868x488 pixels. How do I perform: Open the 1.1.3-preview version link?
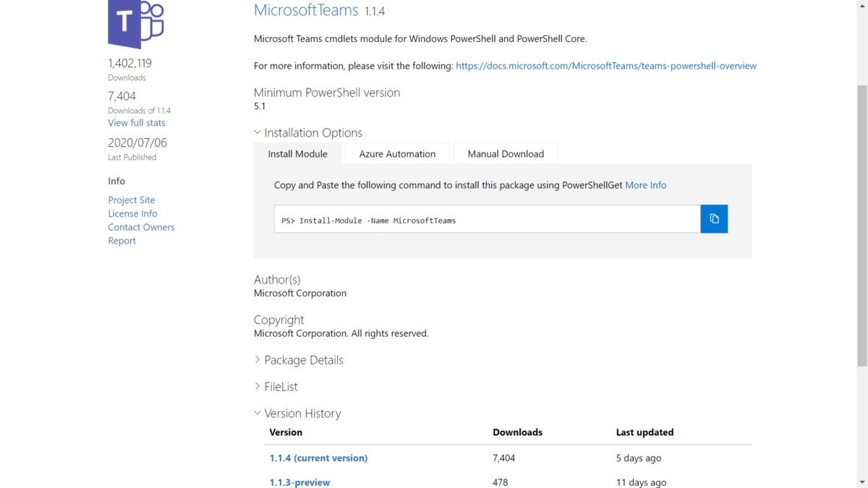click(299, 482)
